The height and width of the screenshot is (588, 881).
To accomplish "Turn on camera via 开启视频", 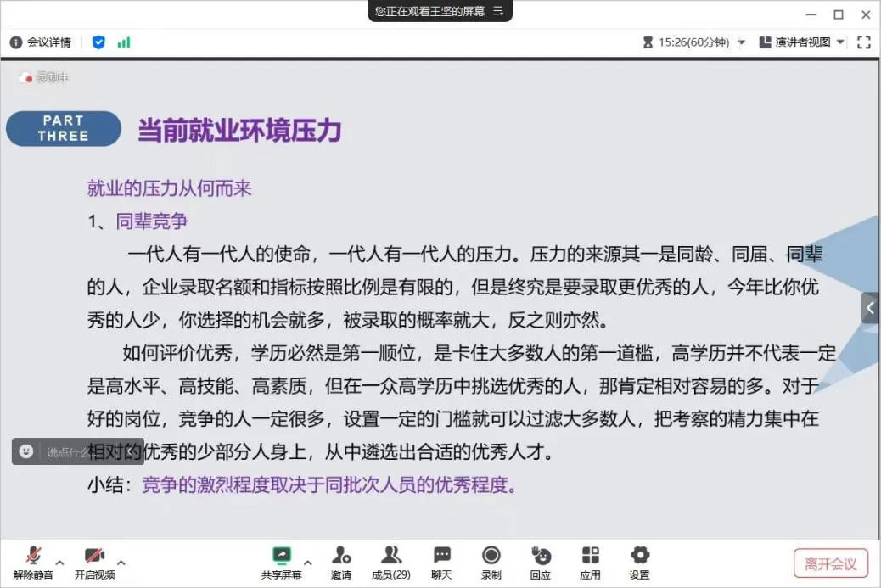I will pyautogui.click(x=94, y=557).
